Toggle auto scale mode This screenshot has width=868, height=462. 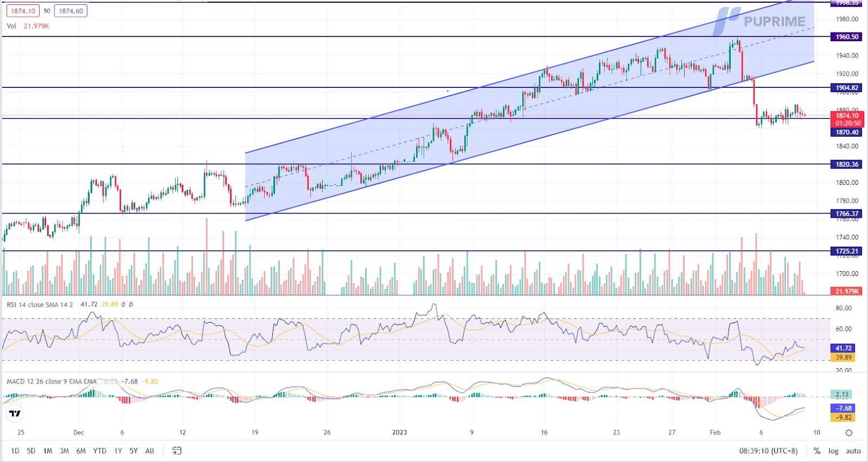tap(853, 451)
